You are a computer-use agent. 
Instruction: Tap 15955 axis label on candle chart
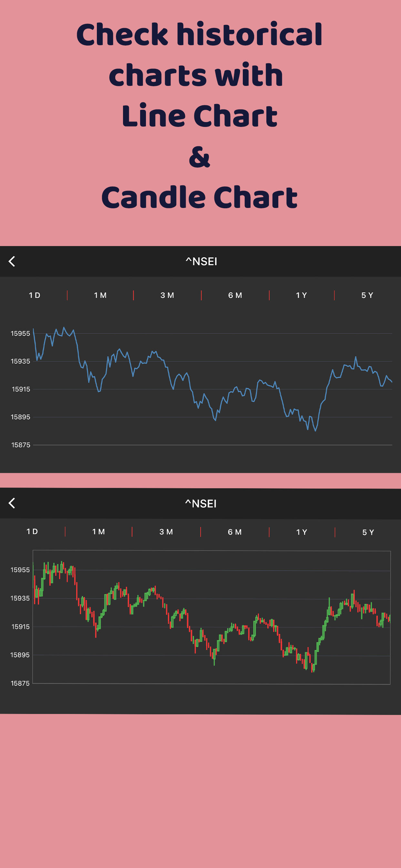click(20, 570)
